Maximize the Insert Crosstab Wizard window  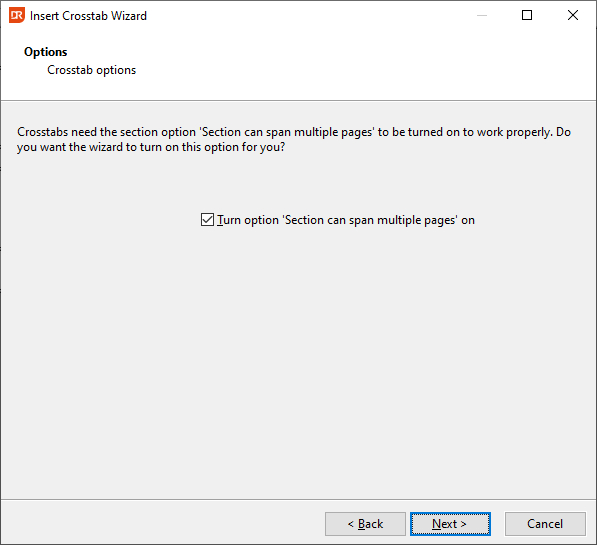pyautogui.click(x=527, y=15)
